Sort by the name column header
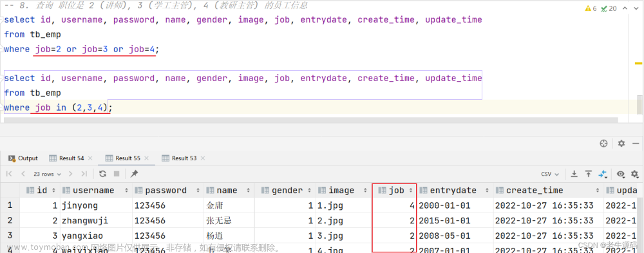This screenshot has height=253, width=644. pos(229,190)
